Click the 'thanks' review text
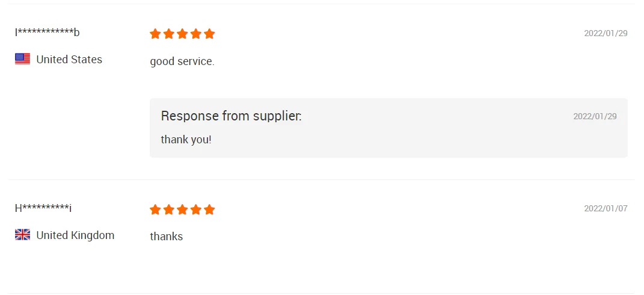This screenshot has width=644, height=295. [167, 237]
